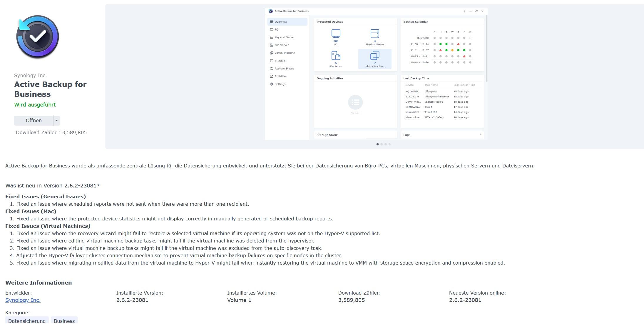Click the 7 Virtual Machine tile in preview

(375, 59)
